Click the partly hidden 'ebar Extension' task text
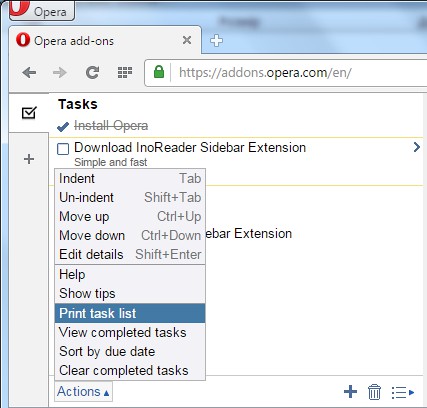Screen dimensions: 427x408 tap(249, 233)
